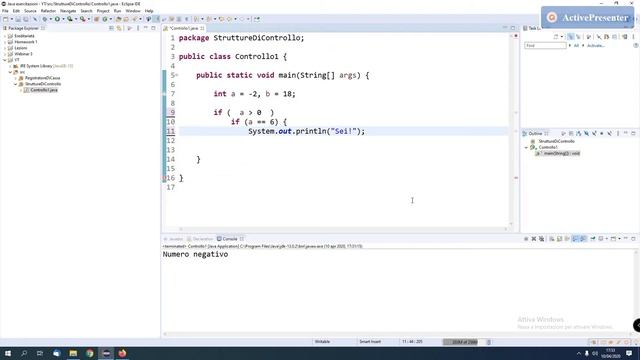
Task: Select Controllo1.java in Package Explorer
Action: point(44,90)
